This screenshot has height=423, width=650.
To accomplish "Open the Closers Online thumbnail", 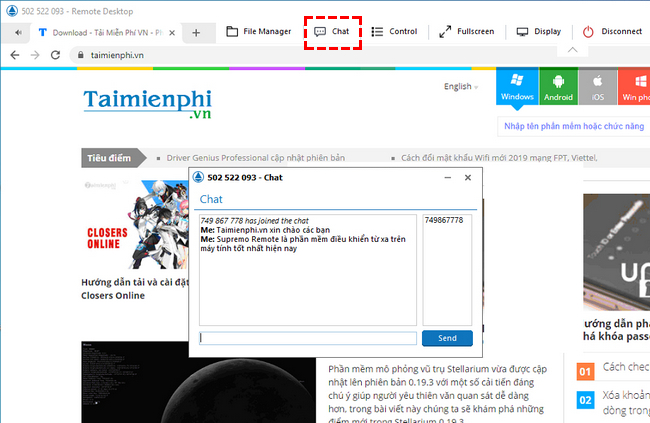I will [135, 224].
